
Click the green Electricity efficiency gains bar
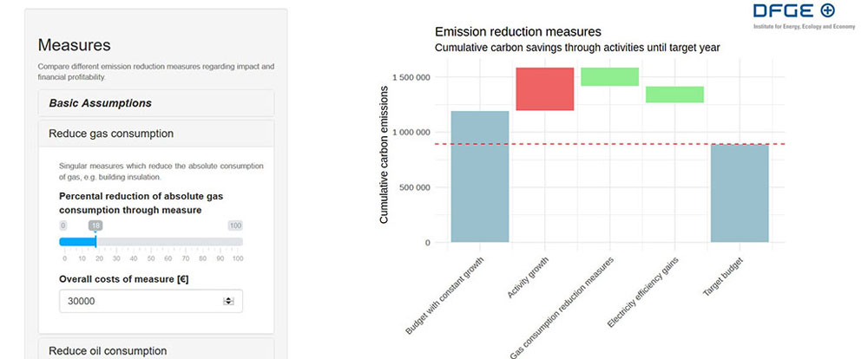pyautogui.click(x=674, y=95)
